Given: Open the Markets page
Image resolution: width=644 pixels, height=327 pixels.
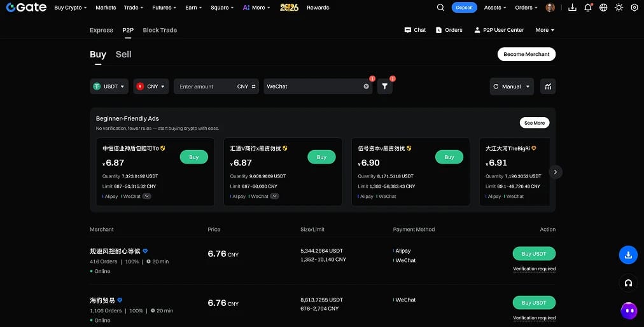Looking at the screenshot, I should point(106,8).
